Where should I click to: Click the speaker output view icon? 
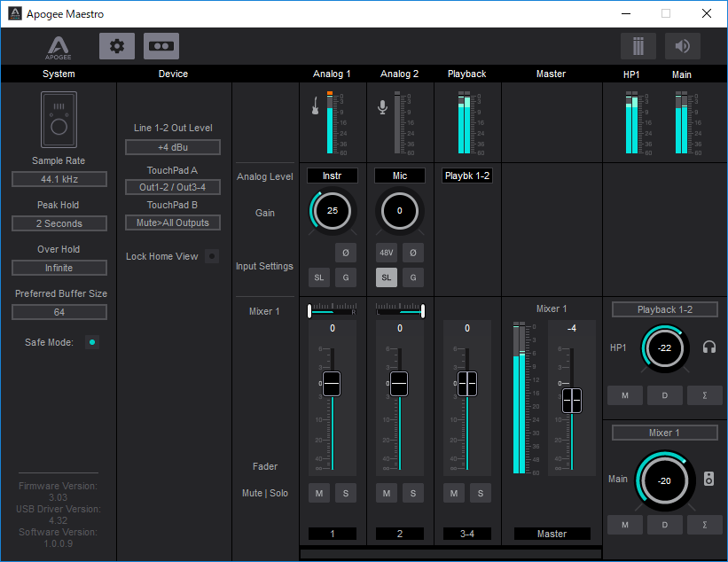pos(683,46)
